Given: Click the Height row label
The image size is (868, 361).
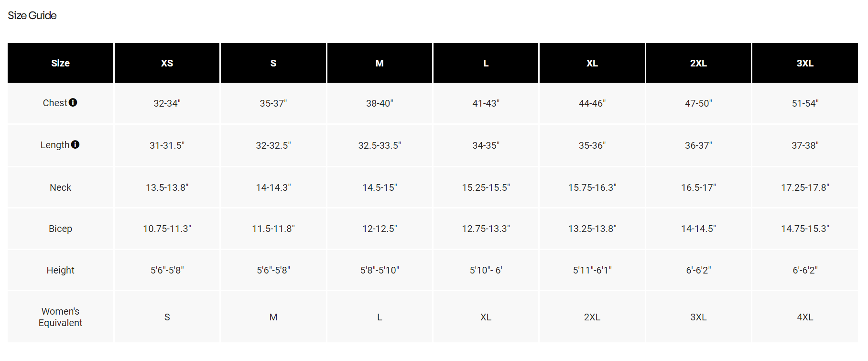Looking at the screenshot, I should click(x=60, y=270).
